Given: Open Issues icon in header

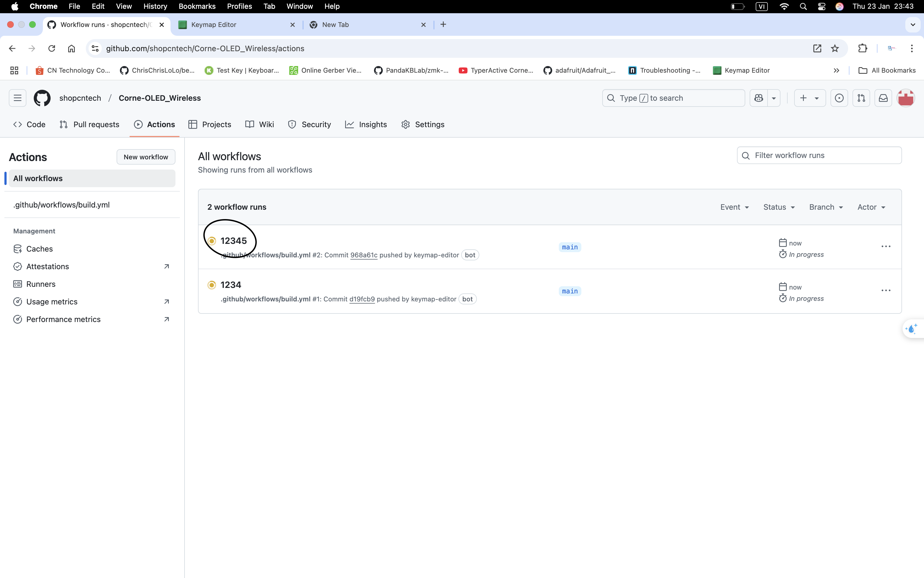Looking at the screenshot, I should pyautogui.click(x=839, y=98).
